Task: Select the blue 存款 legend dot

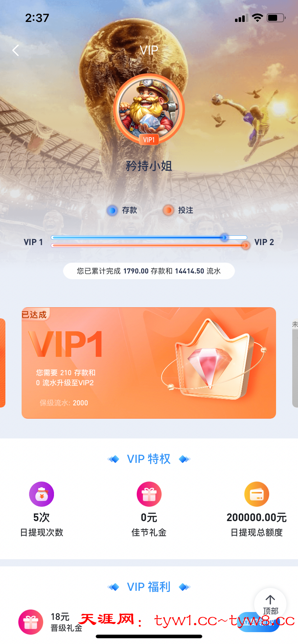Action: tap(112, 210)
